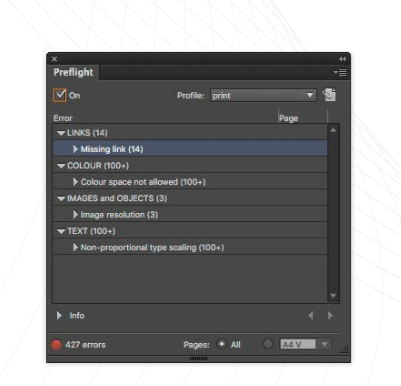Click the scrollbar down arrow
This screenshot has width=401, height=386.
click(x=333, y=296)
